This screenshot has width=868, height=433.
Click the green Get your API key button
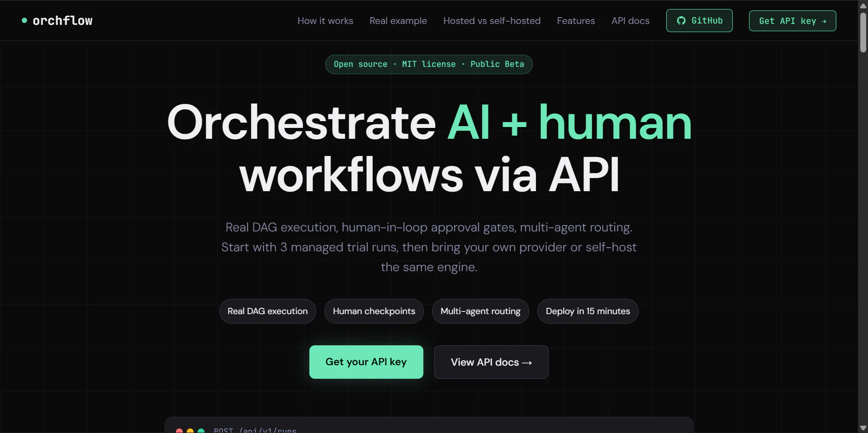[366, 362]
